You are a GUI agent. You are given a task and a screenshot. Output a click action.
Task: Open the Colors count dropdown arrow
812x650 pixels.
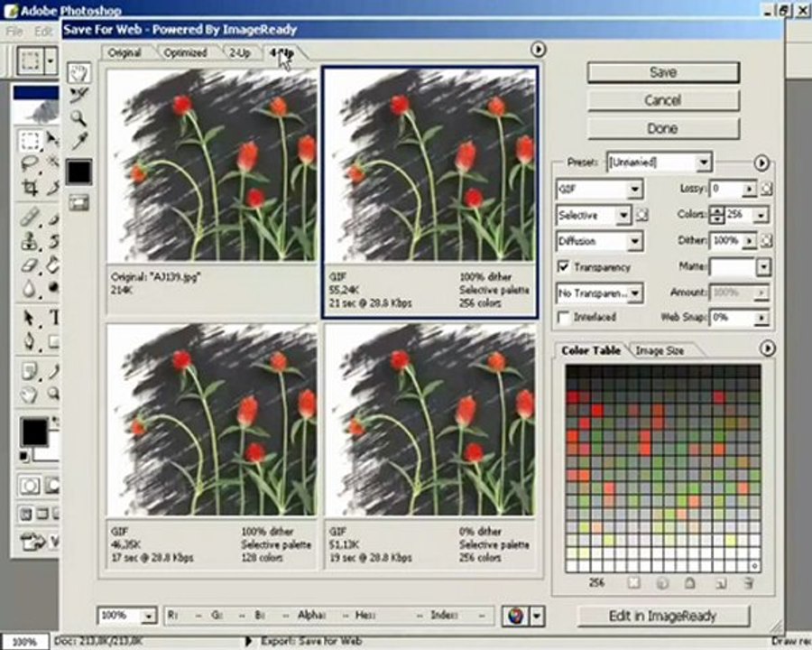(761, 215)
